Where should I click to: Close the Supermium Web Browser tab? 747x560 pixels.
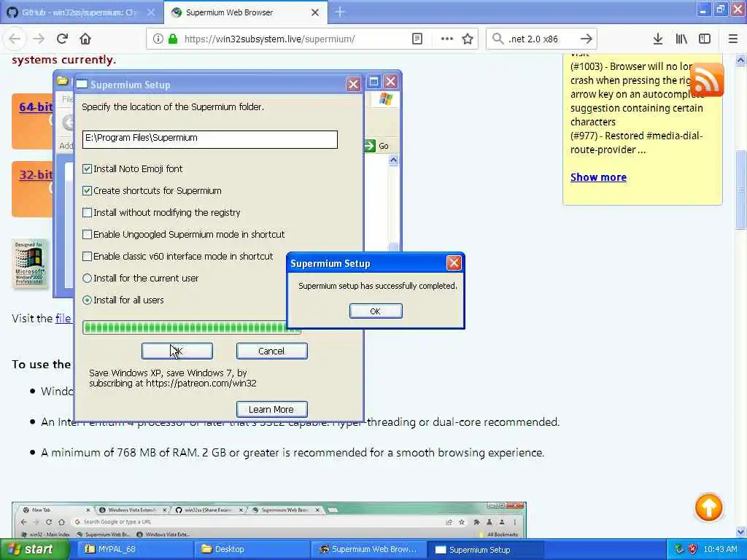point(315,12)
